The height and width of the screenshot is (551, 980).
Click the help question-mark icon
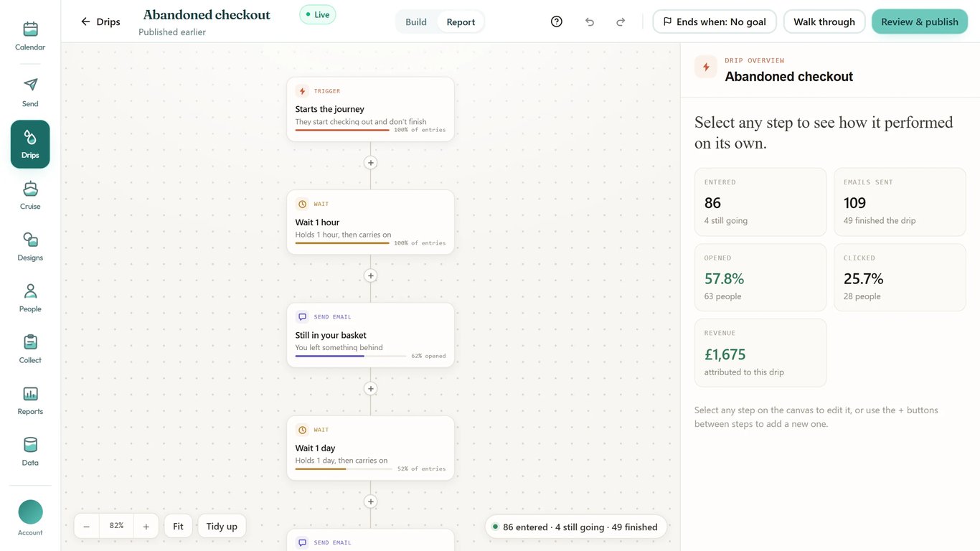[557, 22]
